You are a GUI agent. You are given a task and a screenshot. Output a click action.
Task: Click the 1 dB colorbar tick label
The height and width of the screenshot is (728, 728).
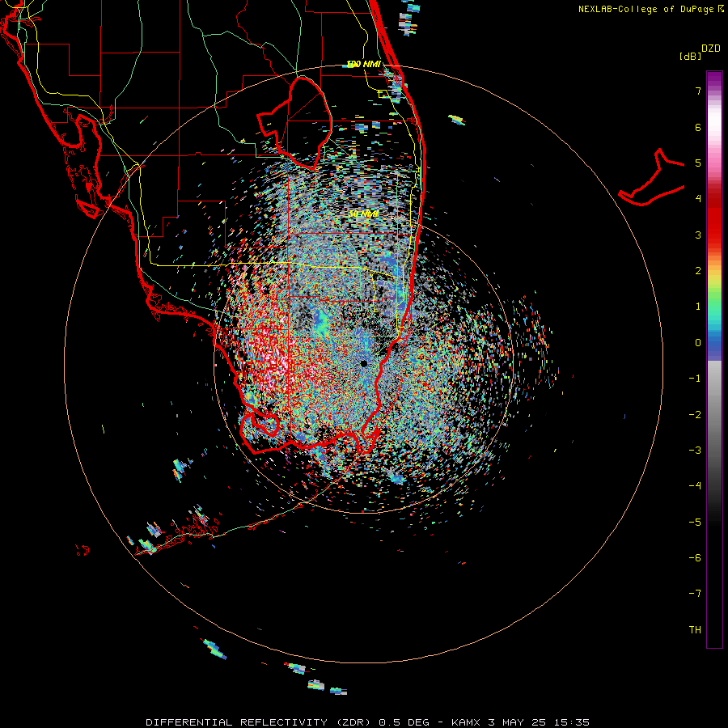click(698, 307)
